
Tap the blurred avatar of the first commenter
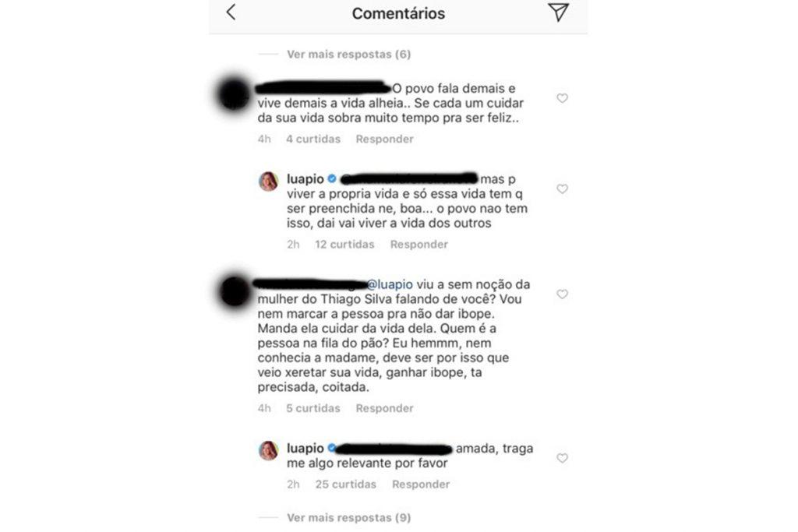pos(234,94)
